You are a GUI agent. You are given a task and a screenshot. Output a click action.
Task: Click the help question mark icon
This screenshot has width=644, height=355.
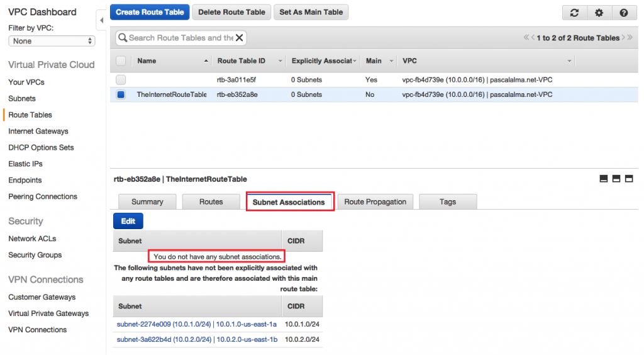coord(623,13)
